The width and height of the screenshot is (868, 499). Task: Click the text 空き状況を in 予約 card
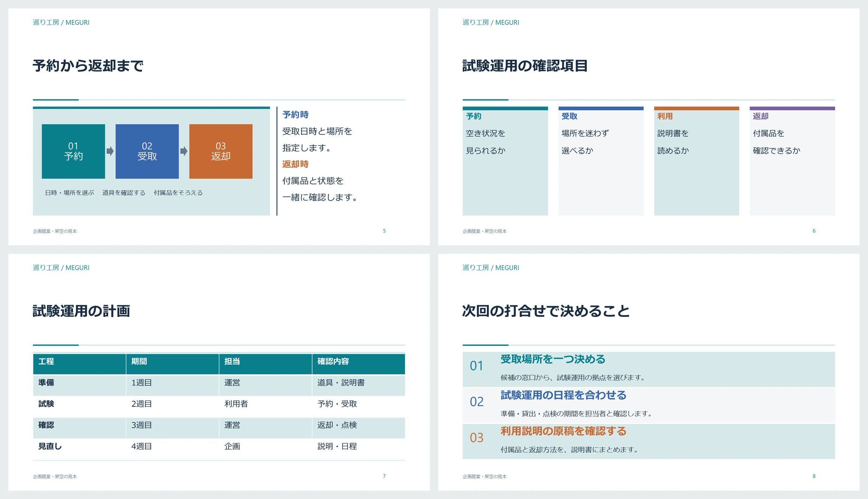(x=485, y=133)
